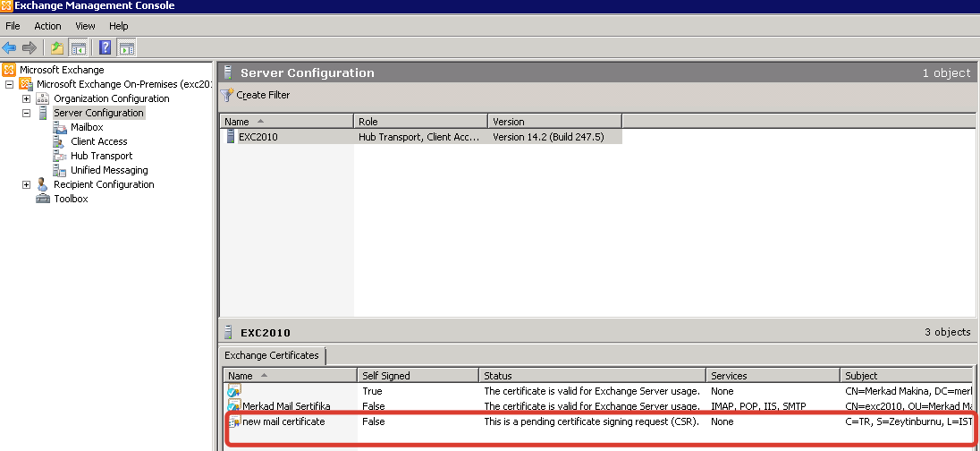The height and width of the screenshot is (451, 980).
Task: Click the Mailbox node icon
Action: [x=60, y=127]
